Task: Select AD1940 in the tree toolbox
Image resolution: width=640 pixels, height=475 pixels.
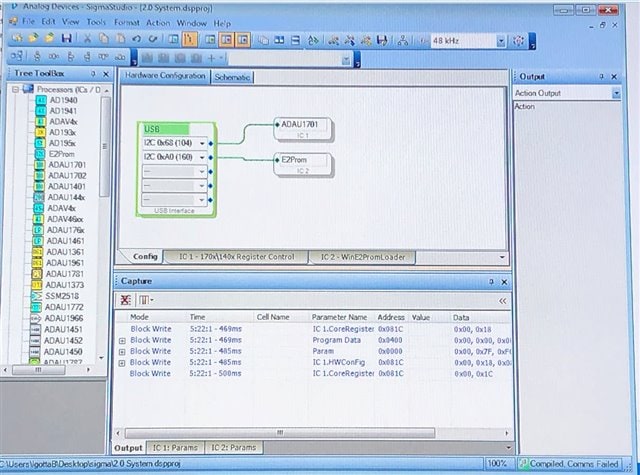Action: 63,100
